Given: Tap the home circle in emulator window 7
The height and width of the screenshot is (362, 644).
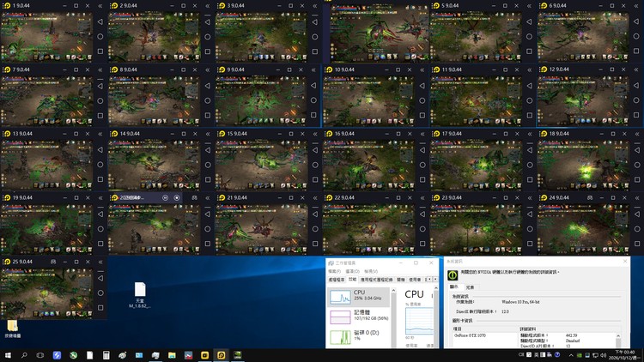Looking at the screenshot, I should coord(100,100).
